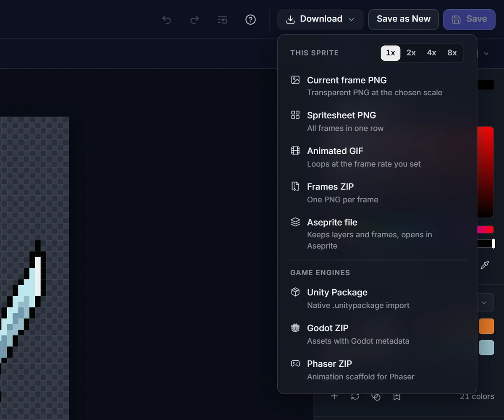
Task: Select the orange palette swatch
Action: coord(486,326)
